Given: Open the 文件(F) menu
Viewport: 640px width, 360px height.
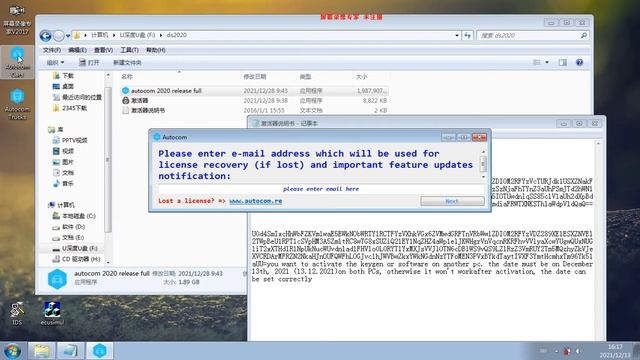Looking at the screenshot, I should coord(52,50).
